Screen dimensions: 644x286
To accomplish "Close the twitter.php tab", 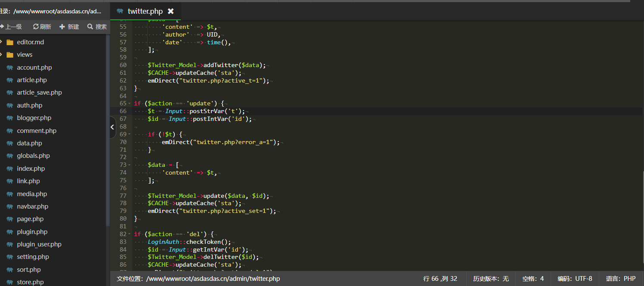I will (171, 12).
